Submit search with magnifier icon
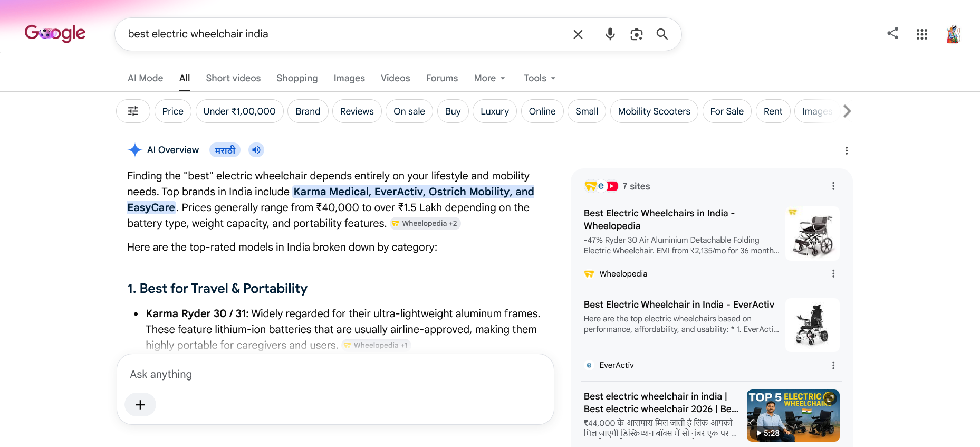Image resolution: width=980 pixels, height=447 pixels. pos(662,34)
